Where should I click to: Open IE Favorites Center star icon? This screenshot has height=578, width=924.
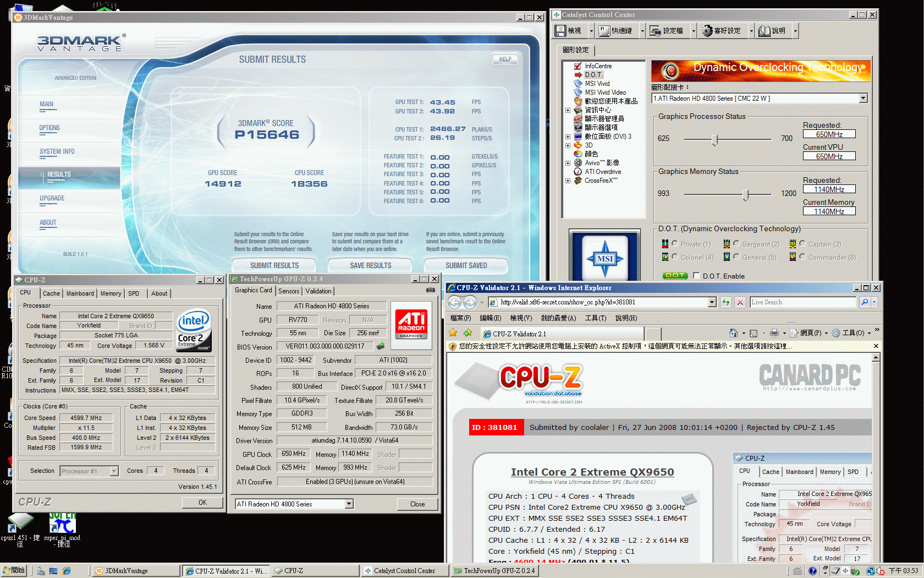click(453, 333)
